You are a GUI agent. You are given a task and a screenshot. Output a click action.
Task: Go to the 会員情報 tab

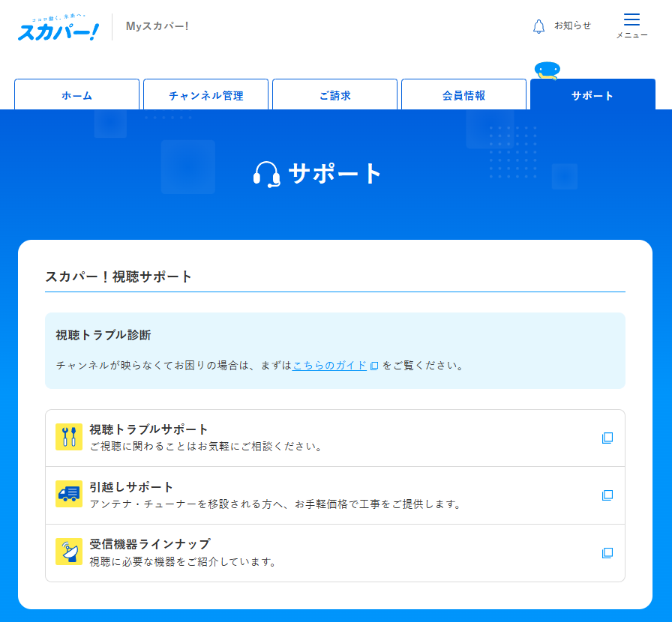coord(463,95)
